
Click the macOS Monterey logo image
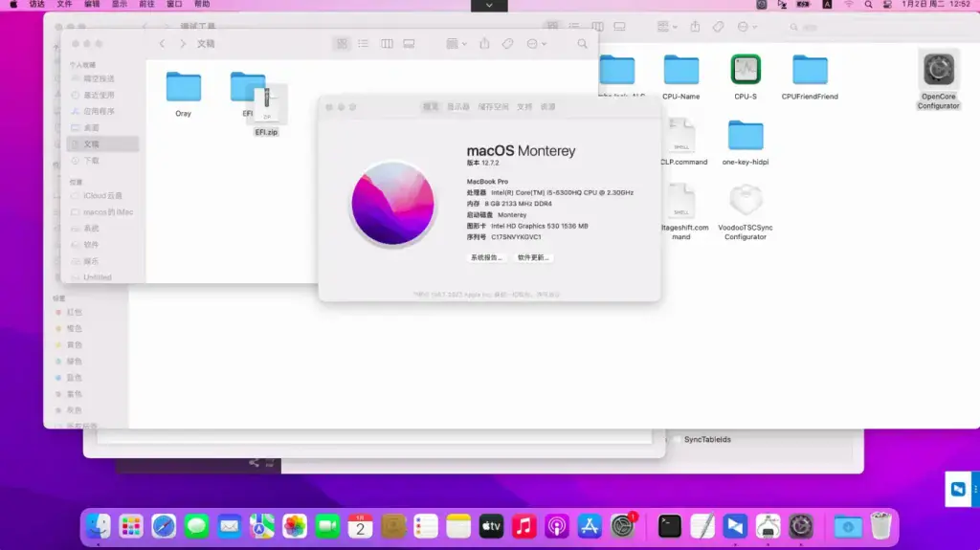coord(392,204)
